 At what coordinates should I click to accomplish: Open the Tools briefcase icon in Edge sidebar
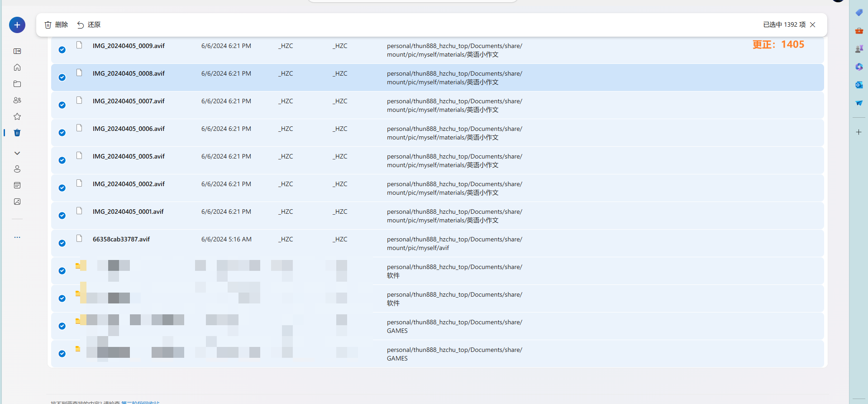pos(859,30)
